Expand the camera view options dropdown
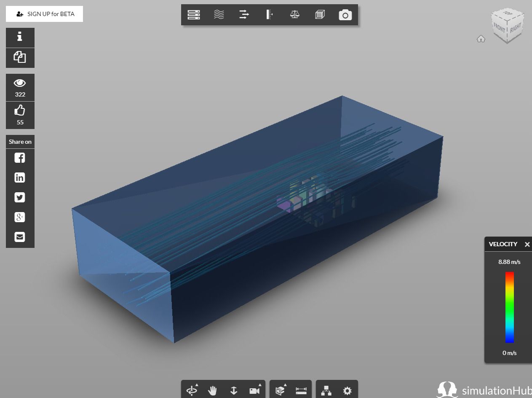 260,384
